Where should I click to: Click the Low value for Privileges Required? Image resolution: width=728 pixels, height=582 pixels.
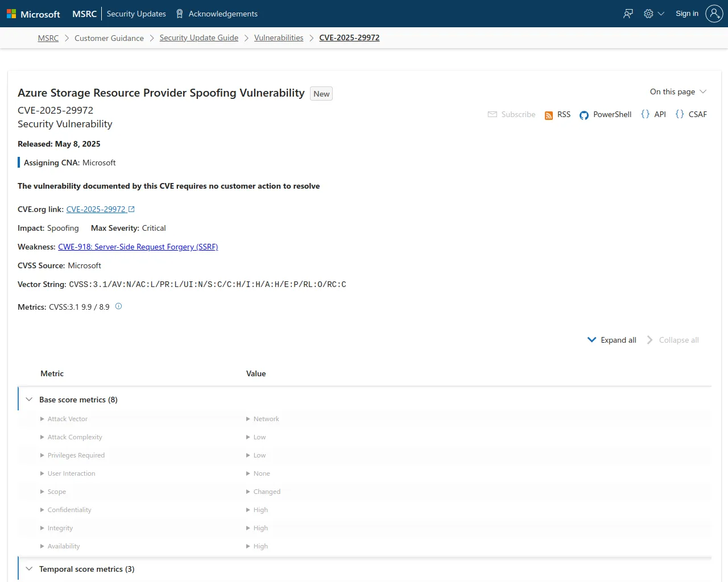coord(259,455)
